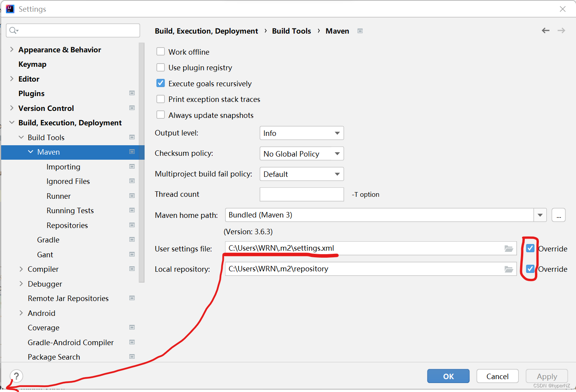This screenshot has height=392, width=576.
Task: Click project icon in Version Control row
Action: [132, 108]
